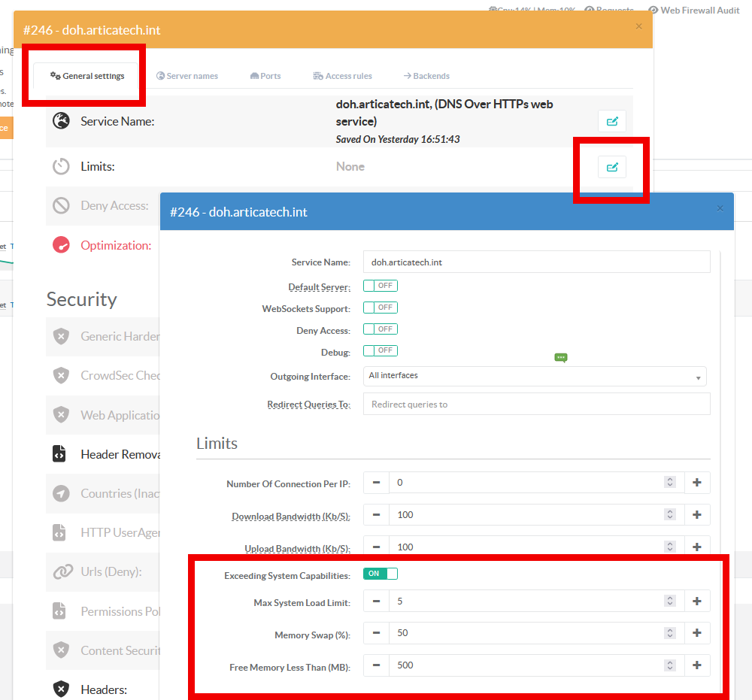
Task: Open the General settings tab
Action: pyautogui.click(x=87, y=76)
